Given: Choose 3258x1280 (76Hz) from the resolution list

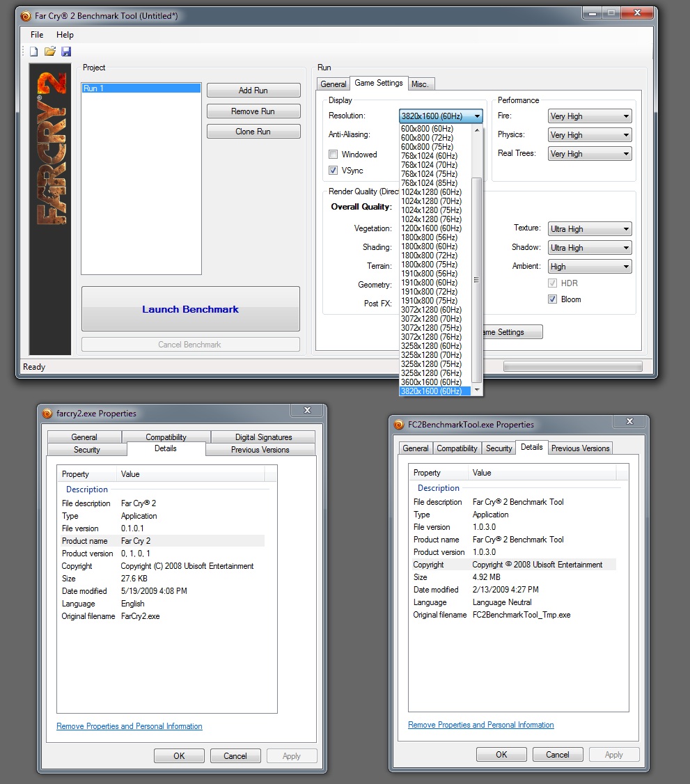Looking at the screenshot, I should click(x=435, y=373).
